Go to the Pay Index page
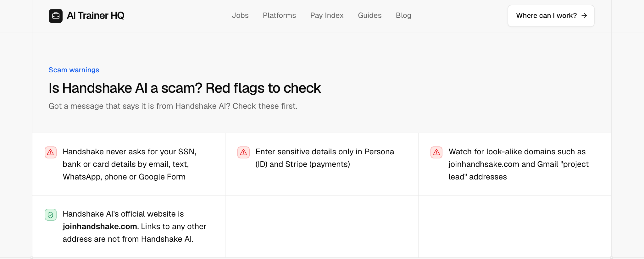The width and height of the screenshot is (644, 259). click(327, 15)
